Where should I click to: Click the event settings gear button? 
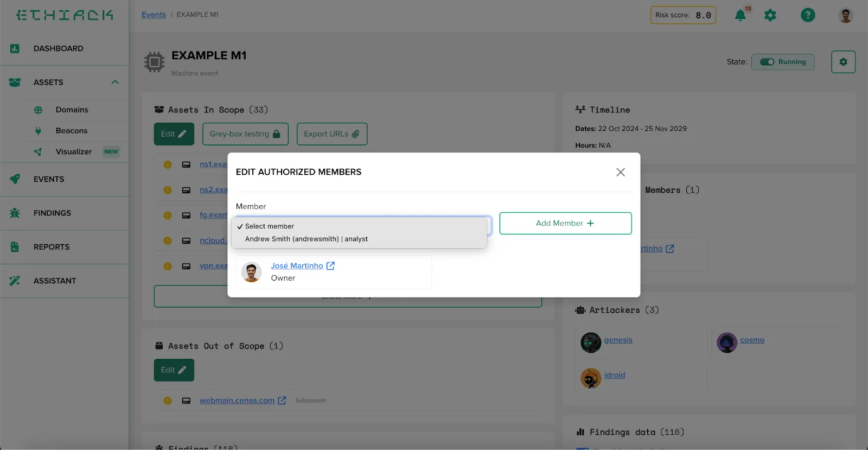click(x=843, y=62)
